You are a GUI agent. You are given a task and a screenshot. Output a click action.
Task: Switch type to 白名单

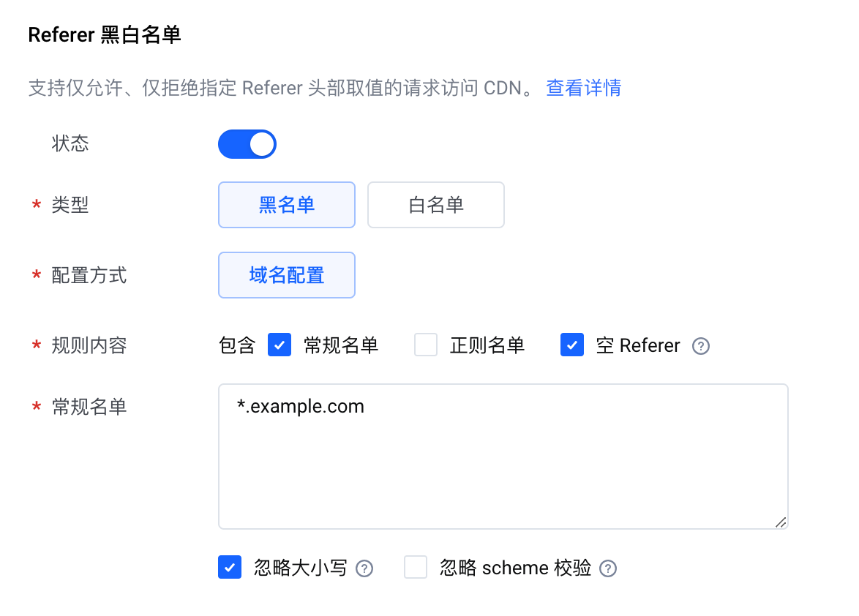coord(436,205)
